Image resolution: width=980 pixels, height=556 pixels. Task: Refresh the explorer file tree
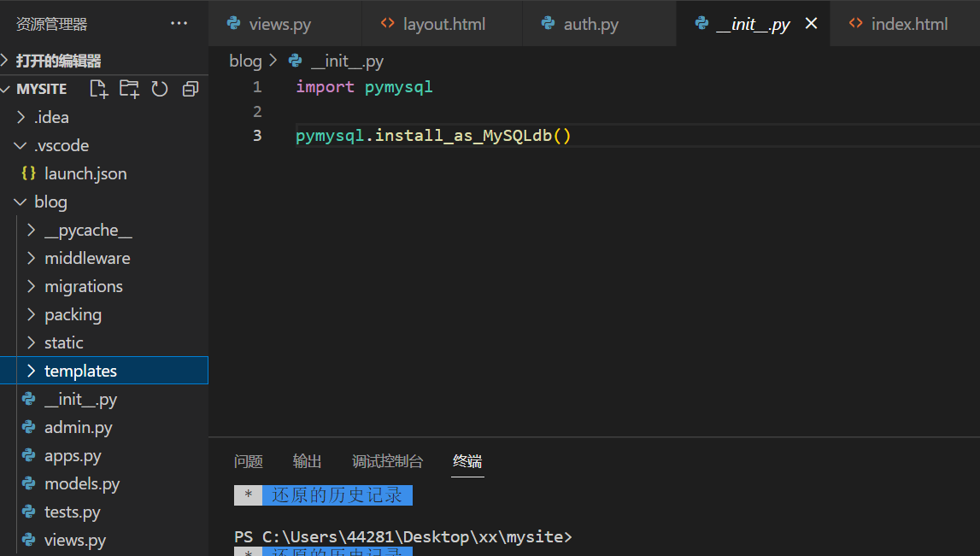coord(160,89)
